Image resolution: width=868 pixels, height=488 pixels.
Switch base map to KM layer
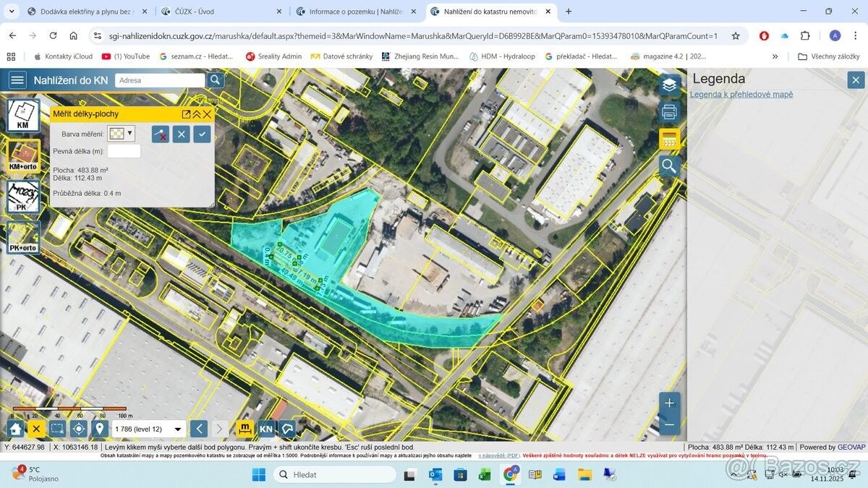23,115
